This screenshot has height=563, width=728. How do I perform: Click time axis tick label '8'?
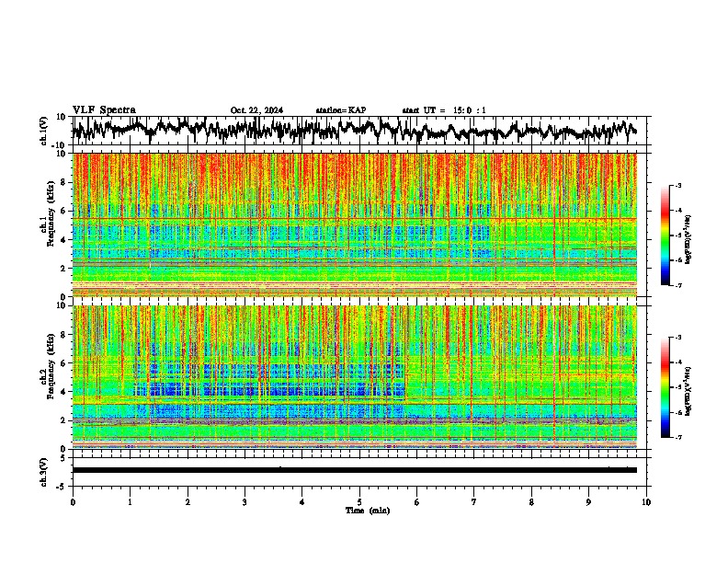coord(531,502)
